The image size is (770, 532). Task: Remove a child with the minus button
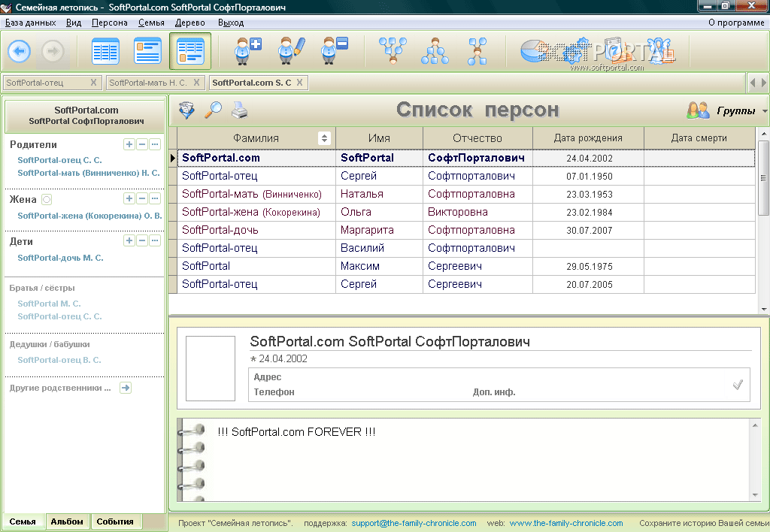click(x=142, y=240)
